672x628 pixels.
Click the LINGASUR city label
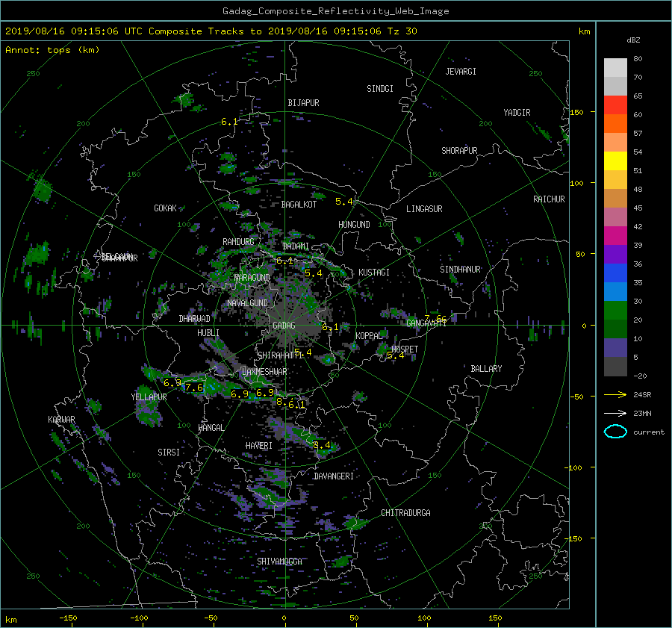point(424,209)
